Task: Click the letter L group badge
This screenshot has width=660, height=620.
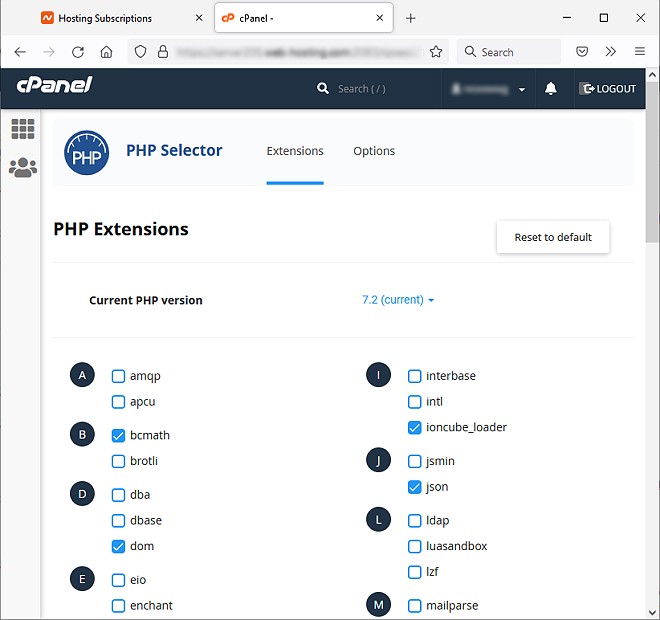Action: [378, 519]
